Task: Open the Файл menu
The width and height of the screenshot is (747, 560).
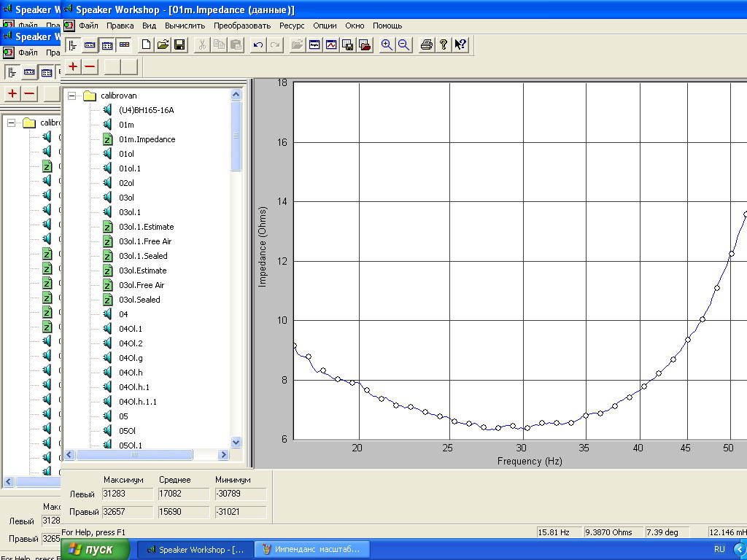Action: tap(88, 26)
